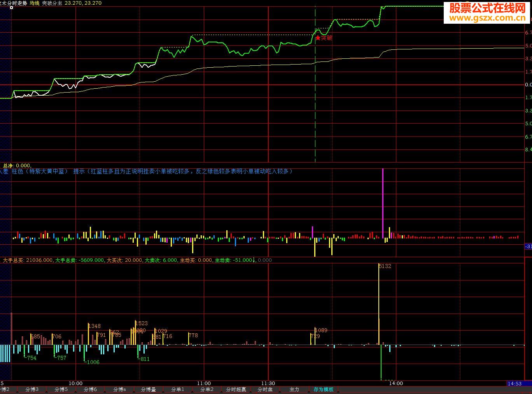Click the 存为模板 save-as-template button
This screenshot has height=394, width=532.
[x=324, y=389]
